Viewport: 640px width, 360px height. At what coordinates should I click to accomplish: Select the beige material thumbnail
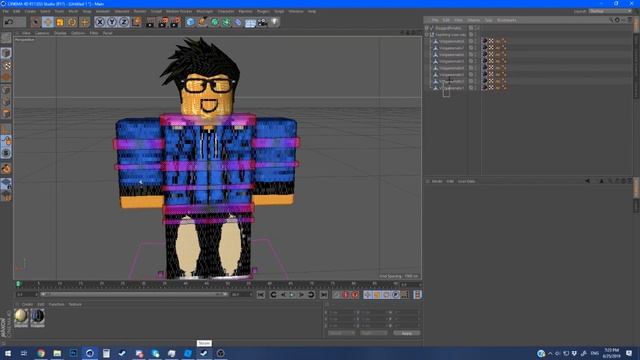(x=21, y=317)
